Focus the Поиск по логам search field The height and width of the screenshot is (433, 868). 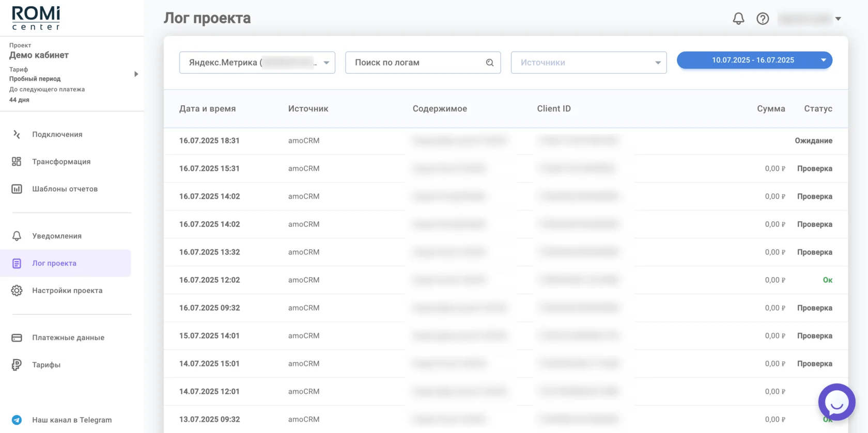pos(416,62)
